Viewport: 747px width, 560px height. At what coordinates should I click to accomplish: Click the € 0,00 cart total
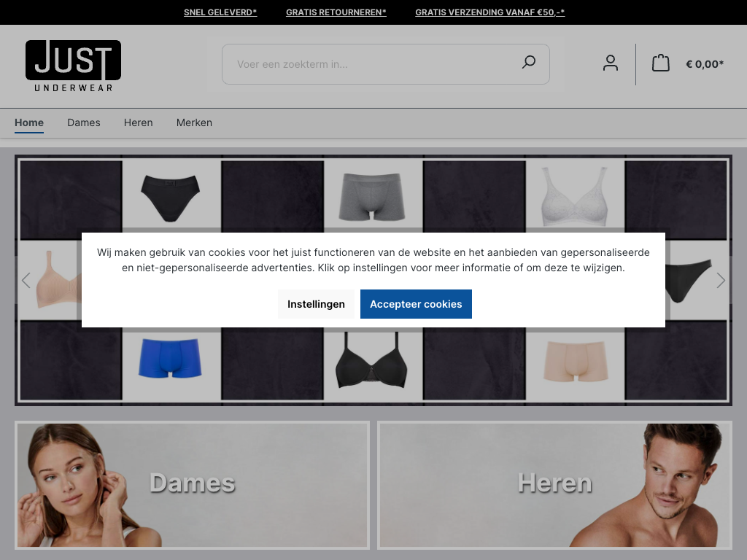pyautogui.click(x=705, y=64)
